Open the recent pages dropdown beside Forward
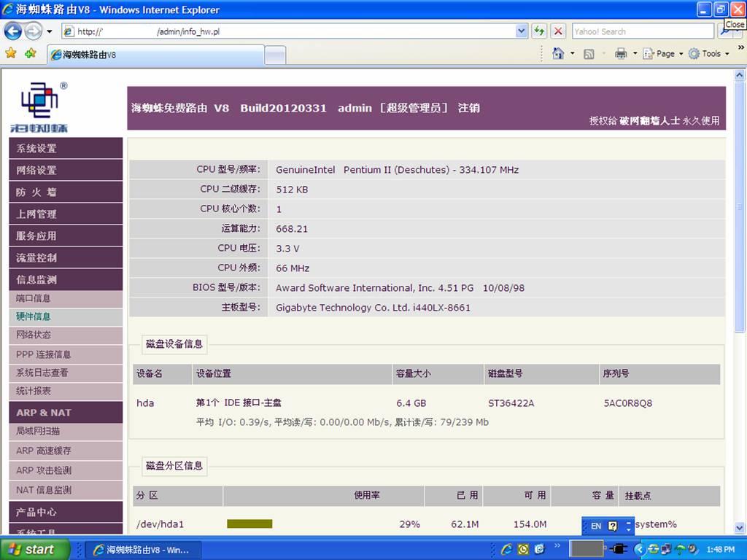Screen dimensions: 747x560 click(49, 32)
